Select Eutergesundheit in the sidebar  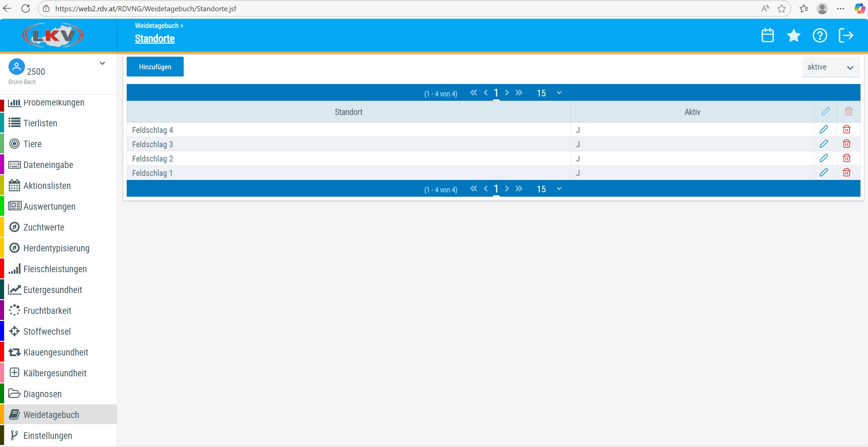pos(53,290)
